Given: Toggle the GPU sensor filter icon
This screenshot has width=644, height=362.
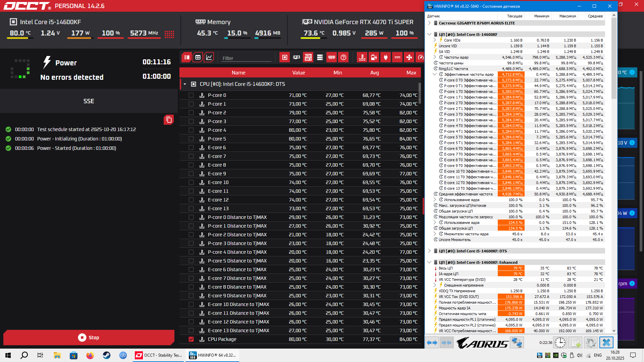Looking at the screenshot, I should pyautogui.click(x=297, y=57).
